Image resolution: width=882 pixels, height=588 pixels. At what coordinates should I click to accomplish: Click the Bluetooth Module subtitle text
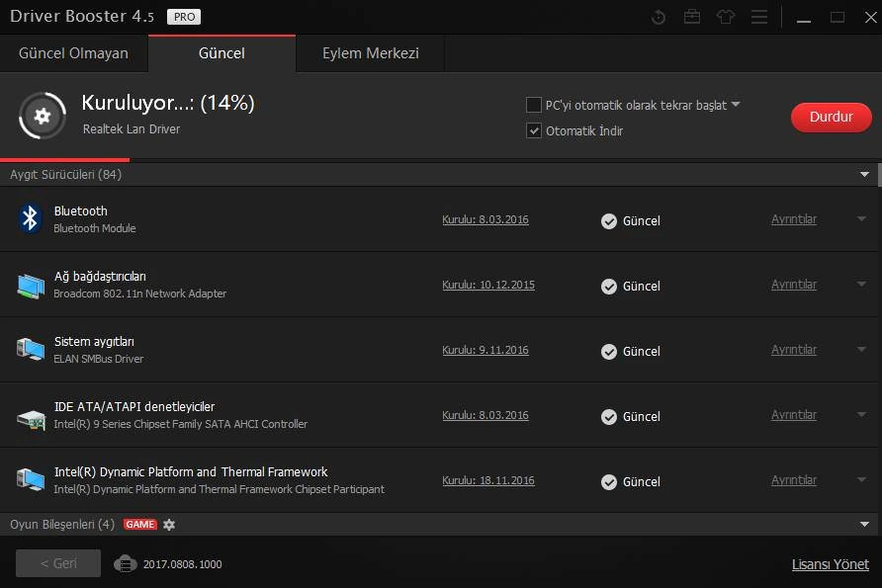95,229
